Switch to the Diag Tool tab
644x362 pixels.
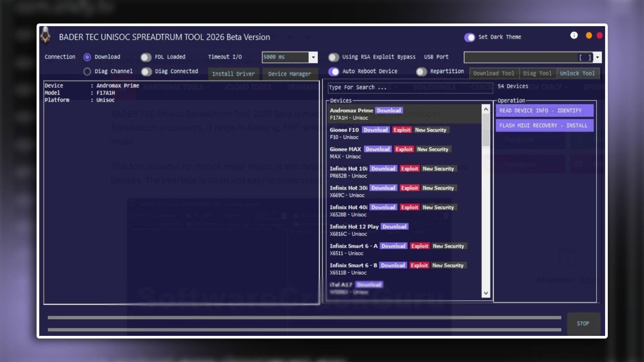pyautogui.click(x=537, y=73)
